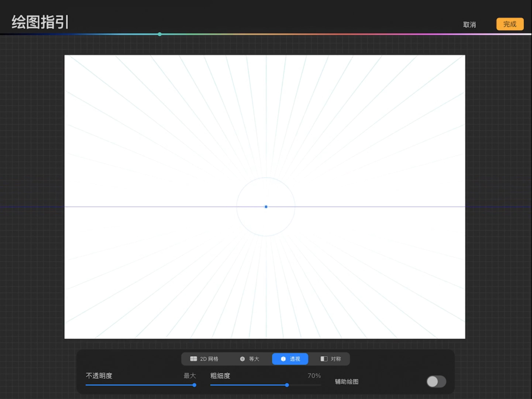Click the 70% thickness value
This screenshot has width=532, height=399.
pos(314,376)
